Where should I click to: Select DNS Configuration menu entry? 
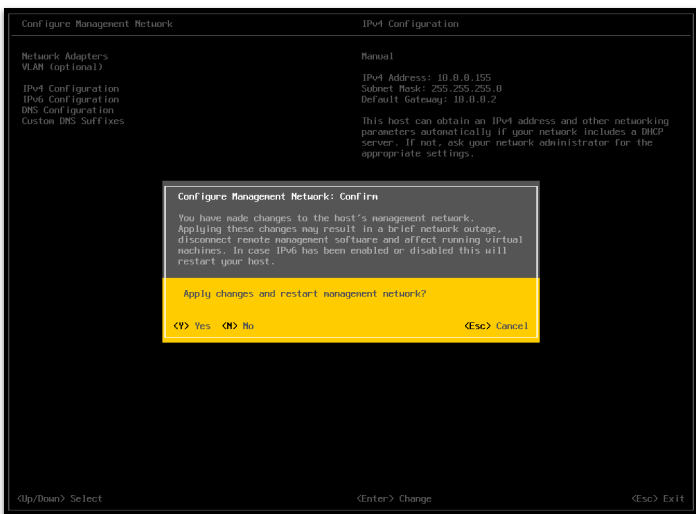(67, 110)
